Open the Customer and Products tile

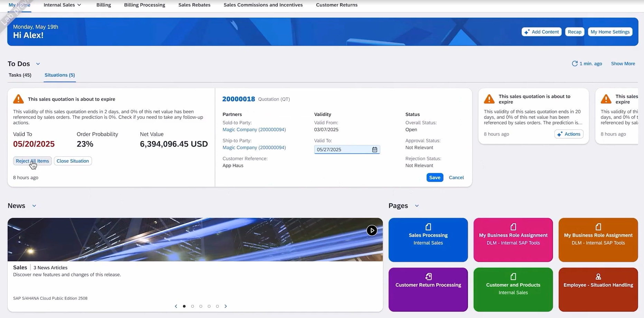click(x=513, y=289)
